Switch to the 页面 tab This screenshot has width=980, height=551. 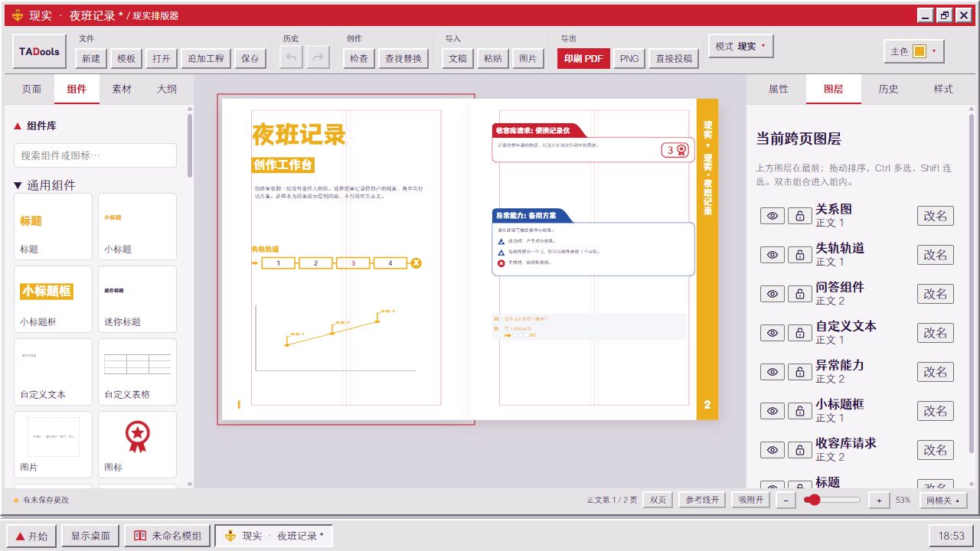pos(31,89)
